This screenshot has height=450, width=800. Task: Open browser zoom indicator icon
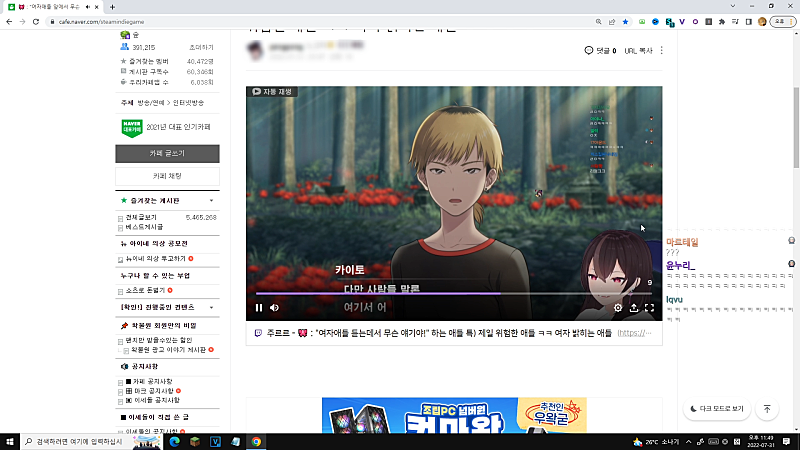point(598,22)
